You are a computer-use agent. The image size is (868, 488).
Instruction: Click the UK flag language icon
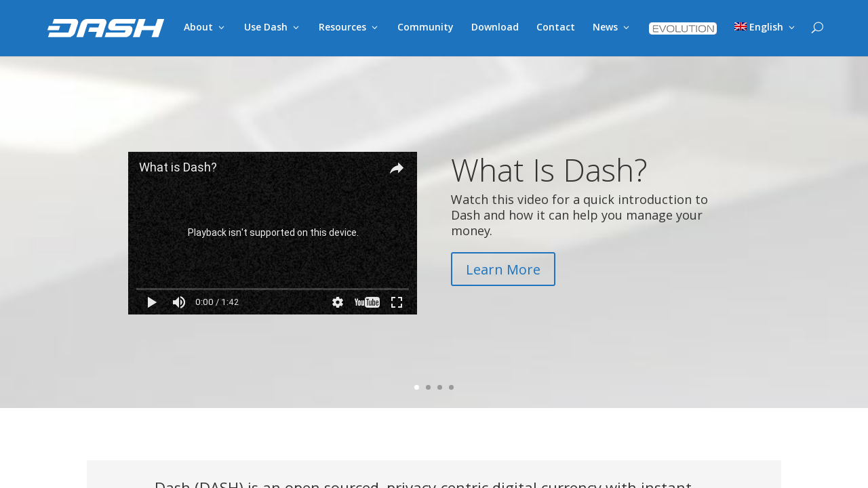(741, 26)
